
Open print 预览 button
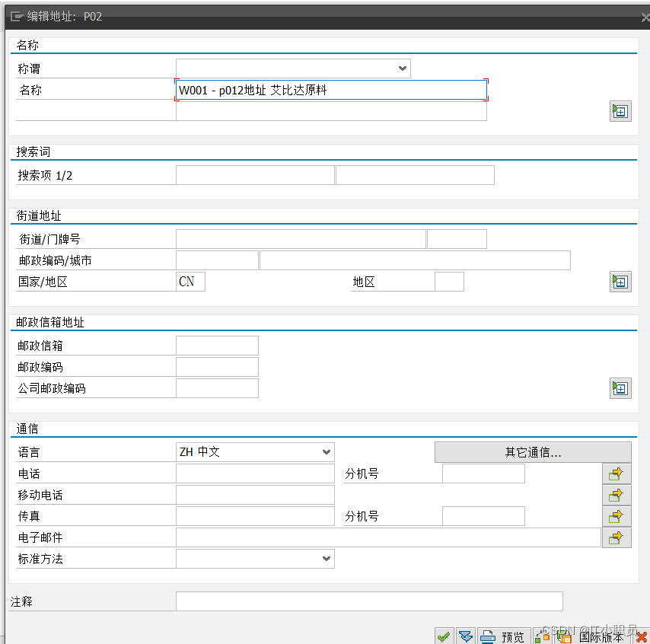pos(504,636)
